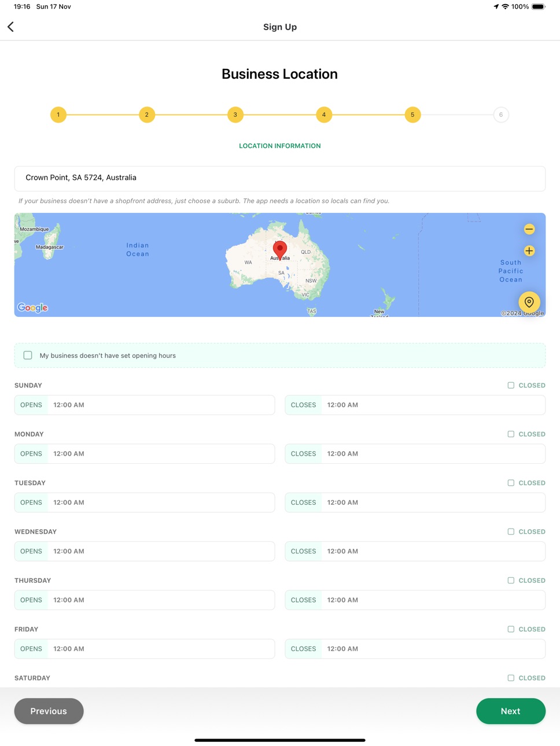Mark Thursday as CLOSED
The image size is (560, 746).
(x=511, y=580)
